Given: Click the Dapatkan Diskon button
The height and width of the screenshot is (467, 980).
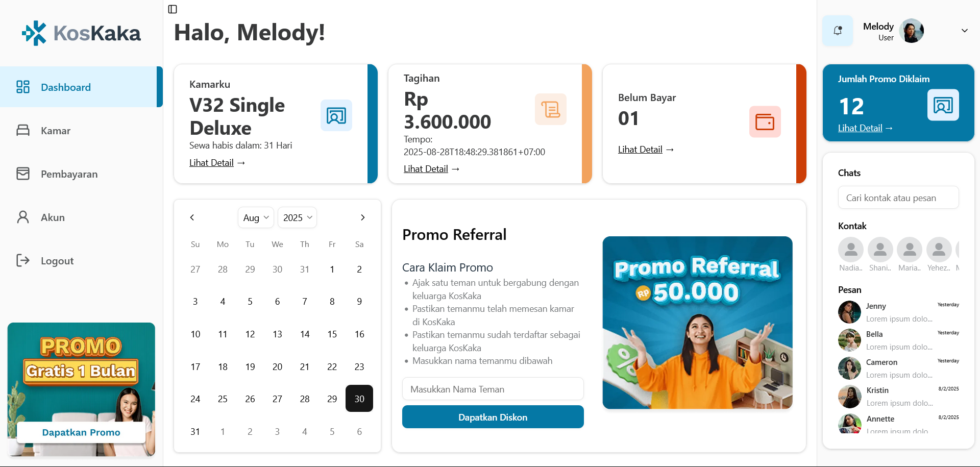Looking at the screenshot, I should pyautogui.click(x=493, y=417).
